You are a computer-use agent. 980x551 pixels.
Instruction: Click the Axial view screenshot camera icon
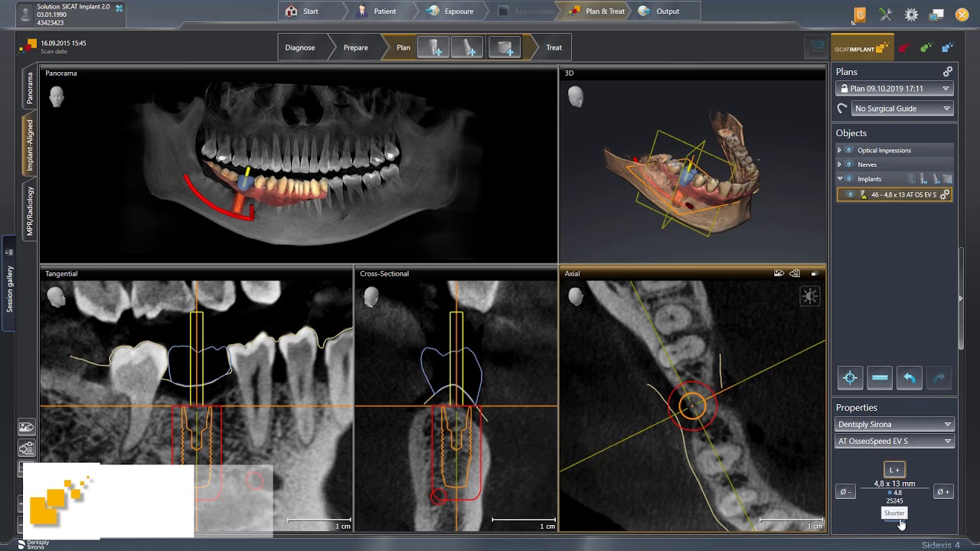tap(779, 273)
